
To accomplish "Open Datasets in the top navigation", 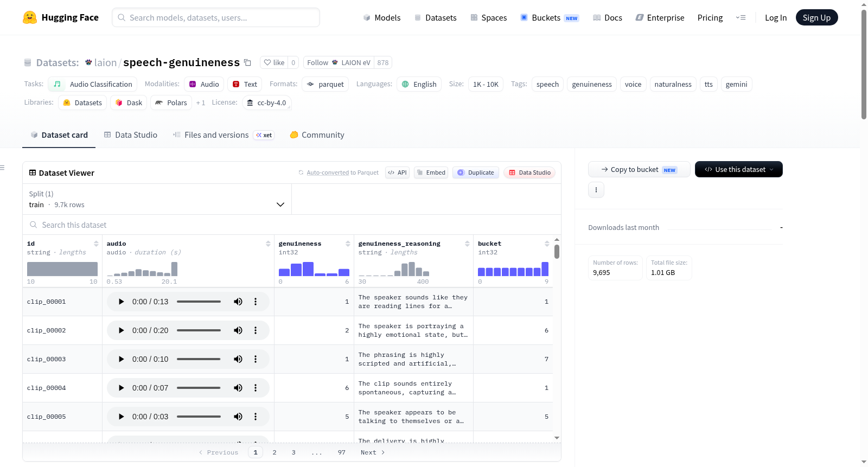I will click(436, 18).
